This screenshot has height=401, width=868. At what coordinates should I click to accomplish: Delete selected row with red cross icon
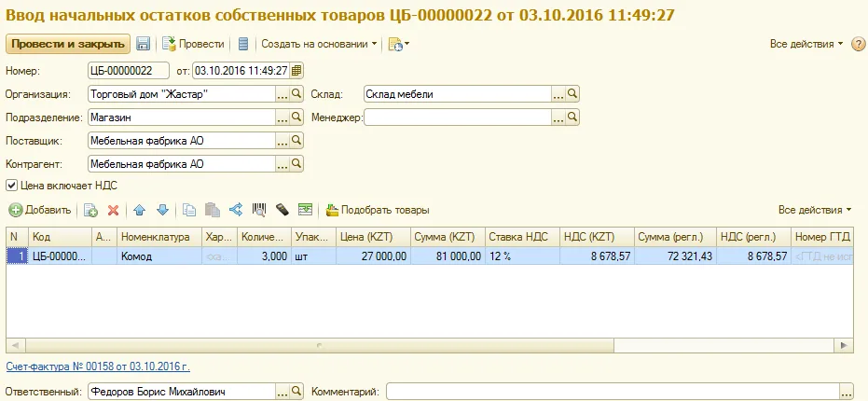(114, 210)
